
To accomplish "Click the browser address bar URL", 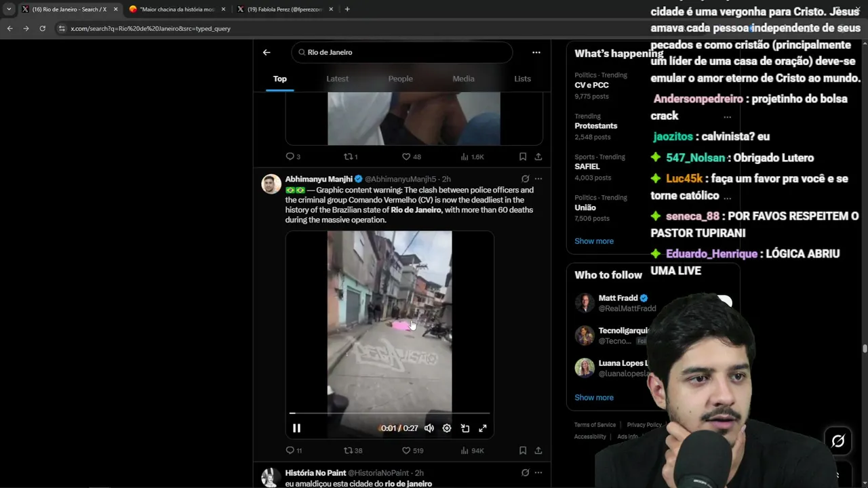I will point(151,28).
